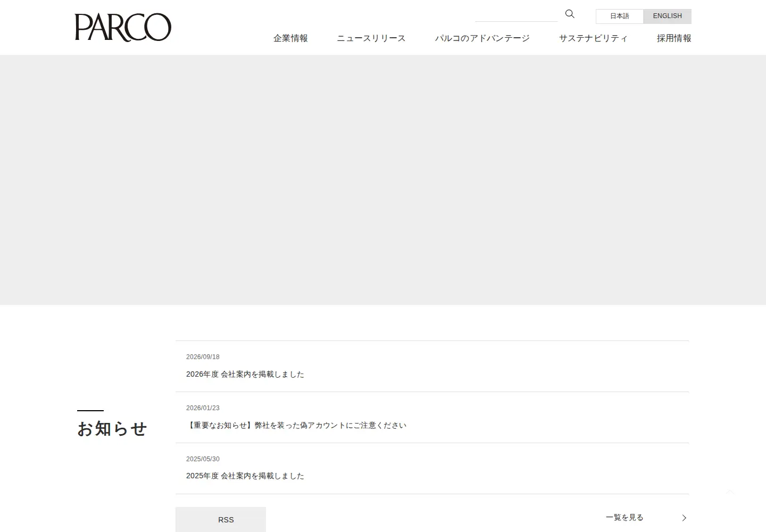Switch the site language to 日本語
766x532 pixels.
(x=619, y=16)
